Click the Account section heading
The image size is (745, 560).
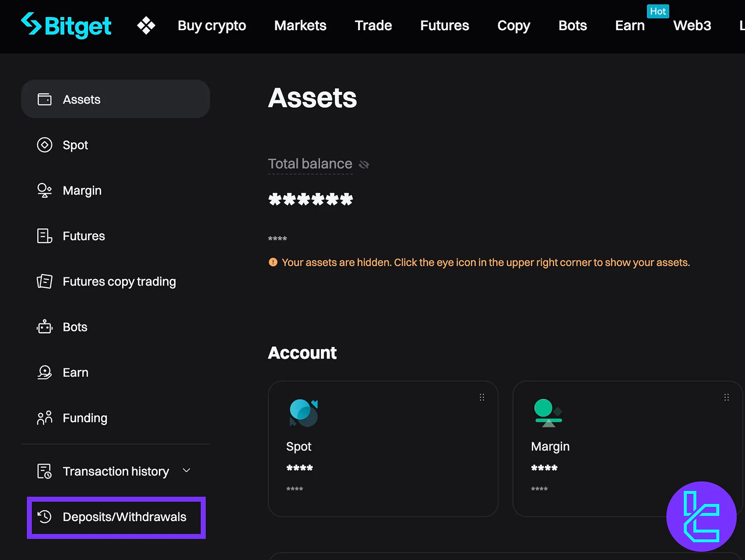(302, 353)
